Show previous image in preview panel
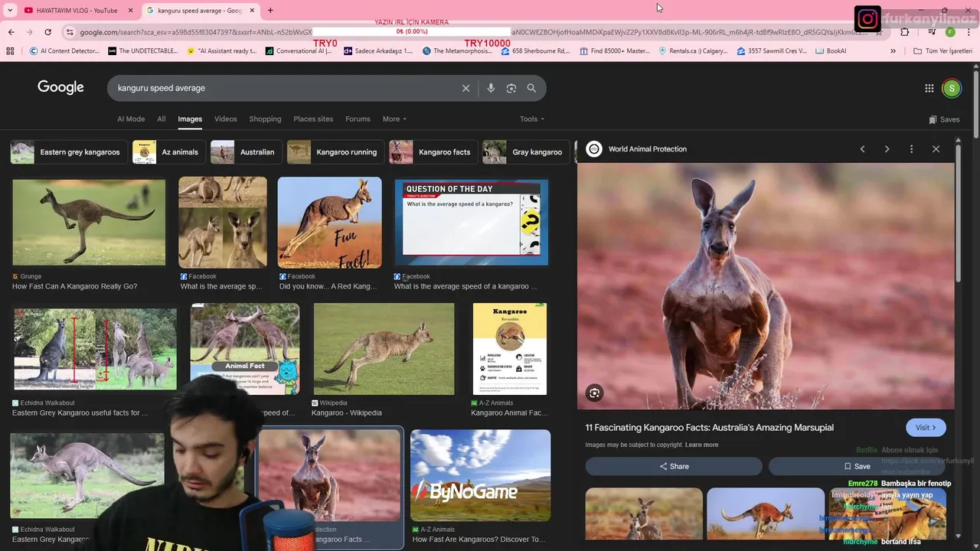Image resolution: width=980 pixels, height=551 pixels. 862,149
